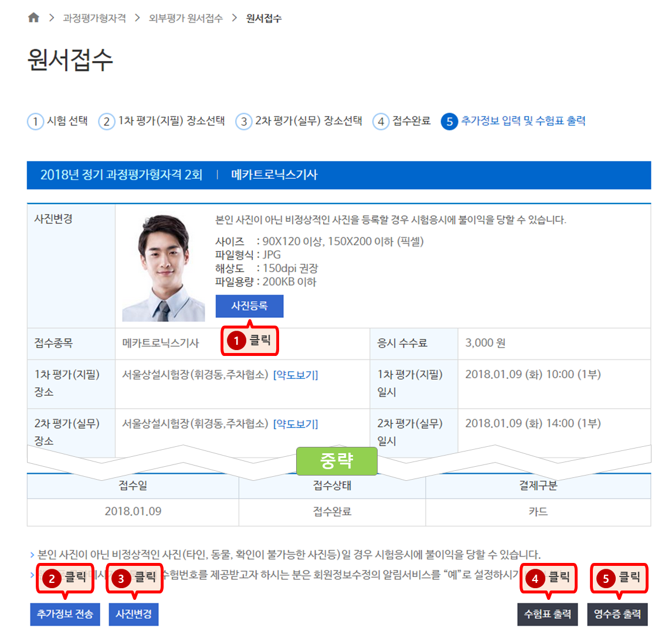
Task: Click the 사진변경 row label
Action: coord(53,219)
